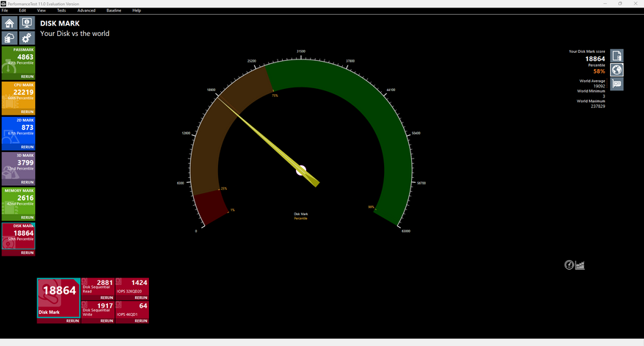Image resolution: width=644 pixels, height=346 pixels.
Task: Click the Percentile legend under gauge
Action: pyautogui.click(x=300, y=219)
